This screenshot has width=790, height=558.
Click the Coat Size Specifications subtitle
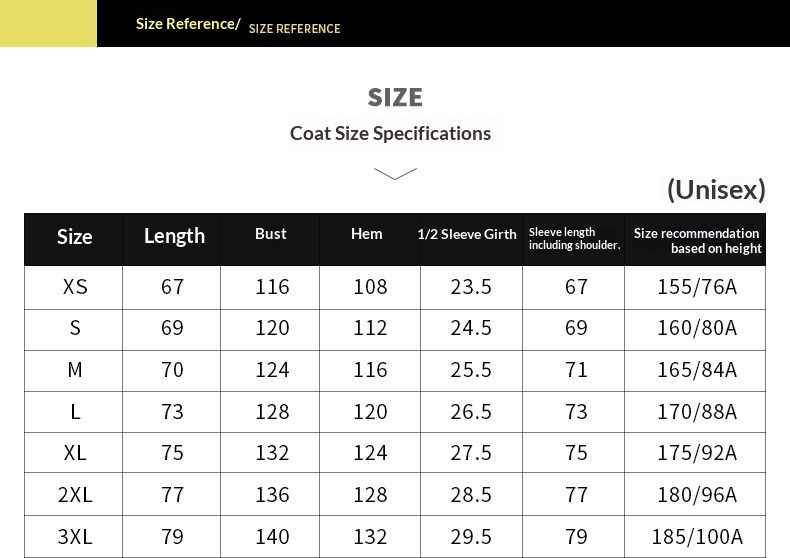pyautogui.click(x=390, y=133)
